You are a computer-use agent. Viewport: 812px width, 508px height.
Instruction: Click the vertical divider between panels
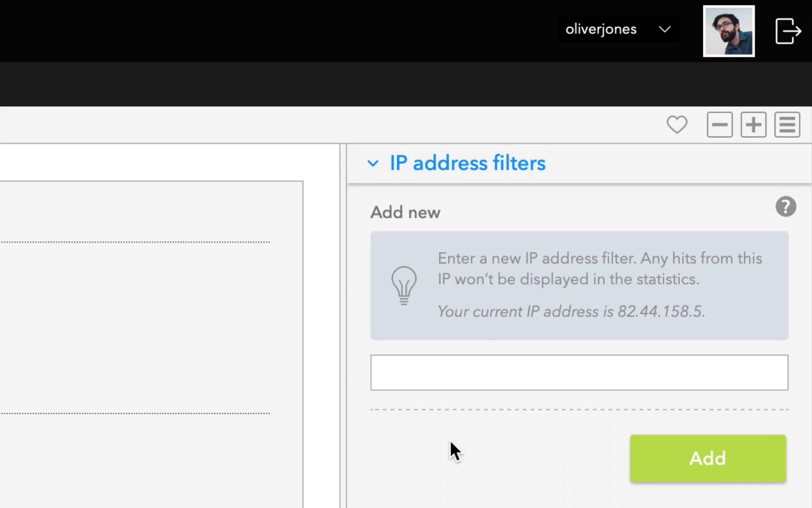point(343,325)
